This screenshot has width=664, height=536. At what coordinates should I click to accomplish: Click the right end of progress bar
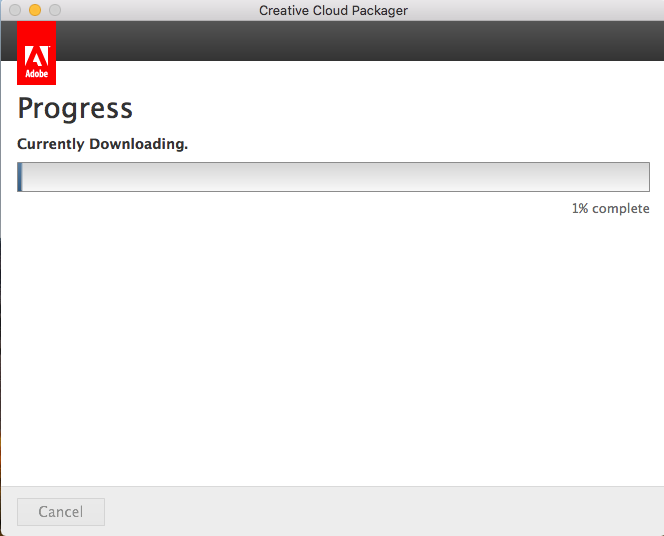click(646, 177)
